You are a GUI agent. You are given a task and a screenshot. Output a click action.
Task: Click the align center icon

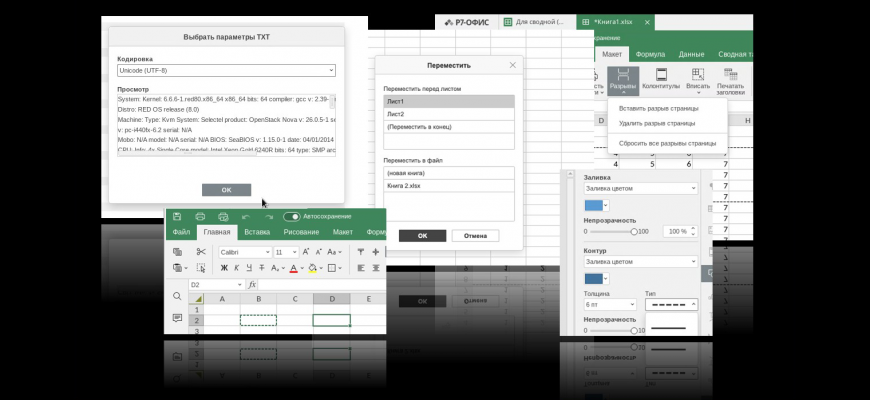tap(376, 268)
